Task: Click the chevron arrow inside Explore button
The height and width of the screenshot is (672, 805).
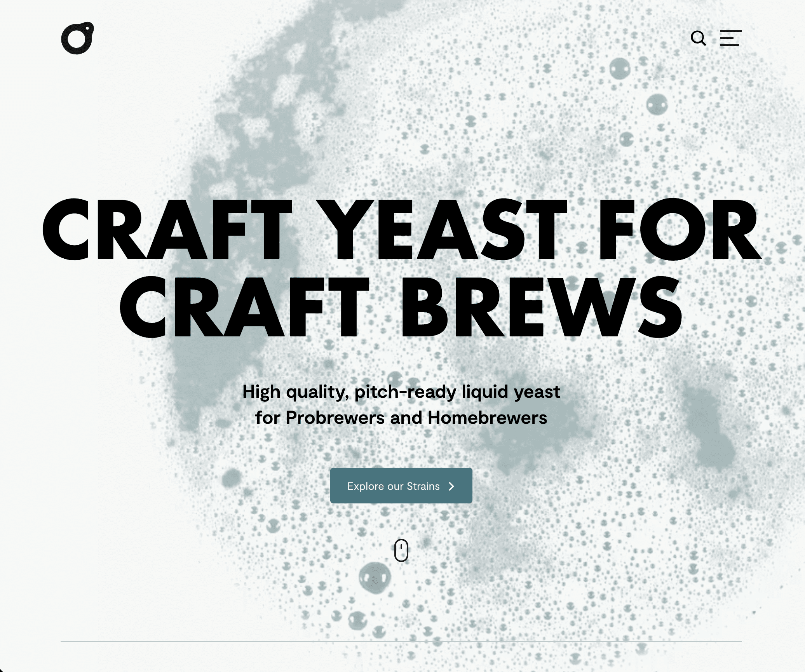Action: (x=451, y=486)
